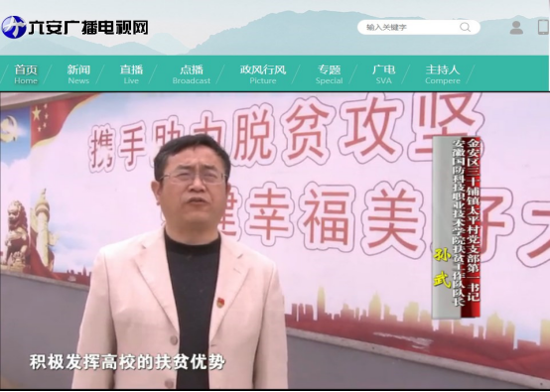
Task: Switch to 直播 Live page
Action: (x=131, y=74)
